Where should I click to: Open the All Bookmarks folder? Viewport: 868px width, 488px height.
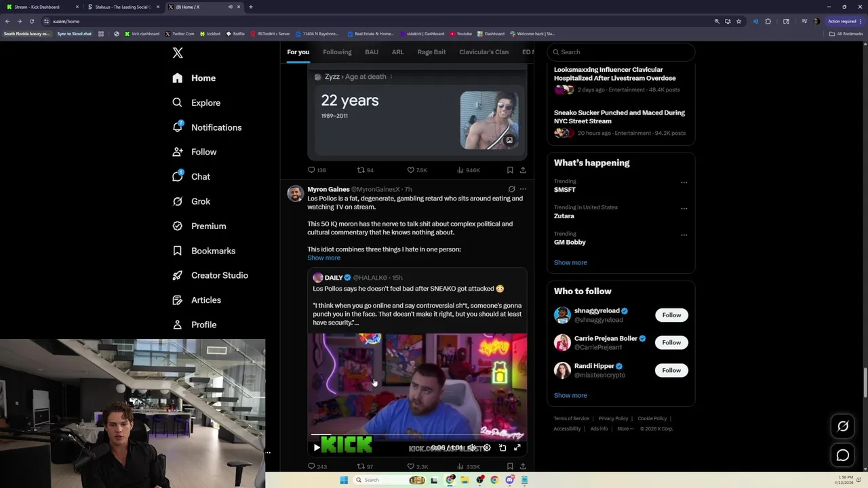[x=846, y=34]
